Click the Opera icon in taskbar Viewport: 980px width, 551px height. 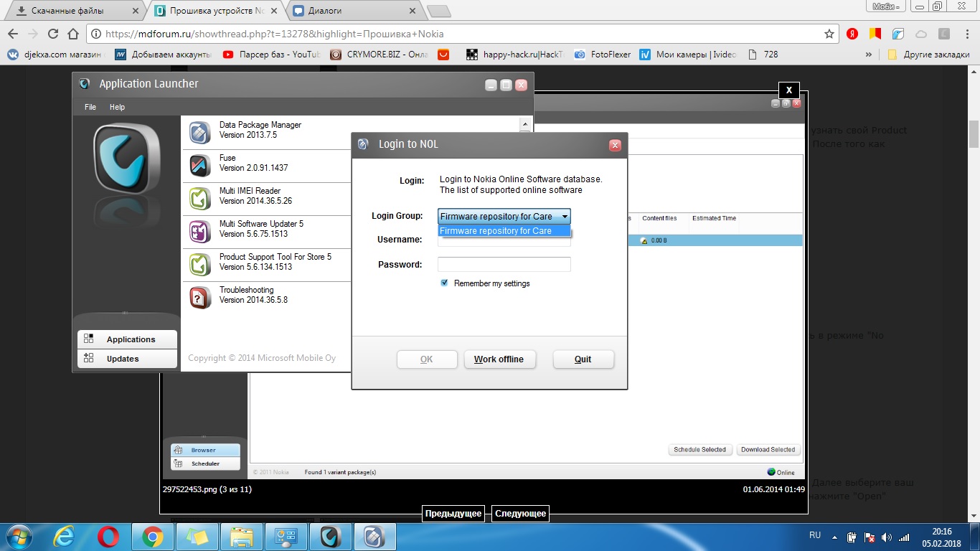[108, 536]
